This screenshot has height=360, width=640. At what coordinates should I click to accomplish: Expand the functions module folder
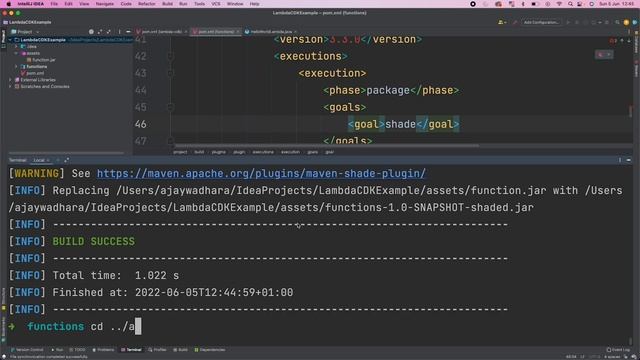(16, 66)
